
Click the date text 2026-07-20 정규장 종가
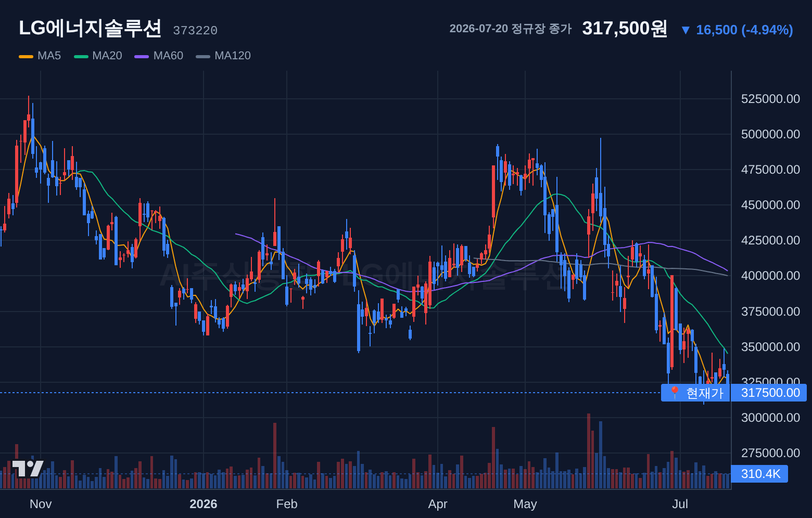click(511, 29)
